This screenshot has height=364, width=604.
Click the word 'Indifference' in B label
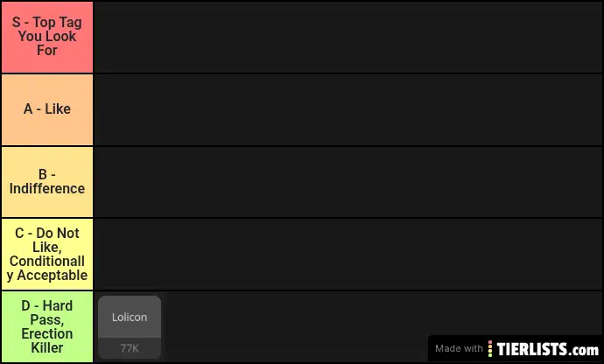[x=47, y=189]
